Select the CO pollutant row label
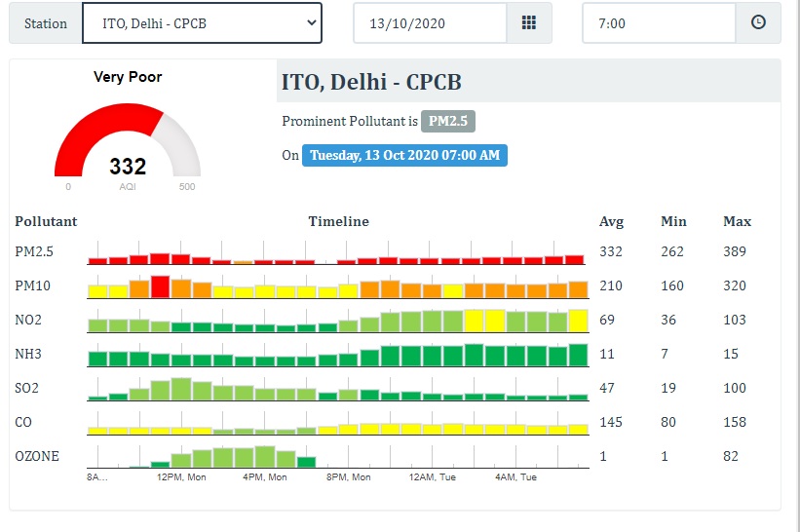This screenshot has width=800, height=532. [x=23, y=422]
